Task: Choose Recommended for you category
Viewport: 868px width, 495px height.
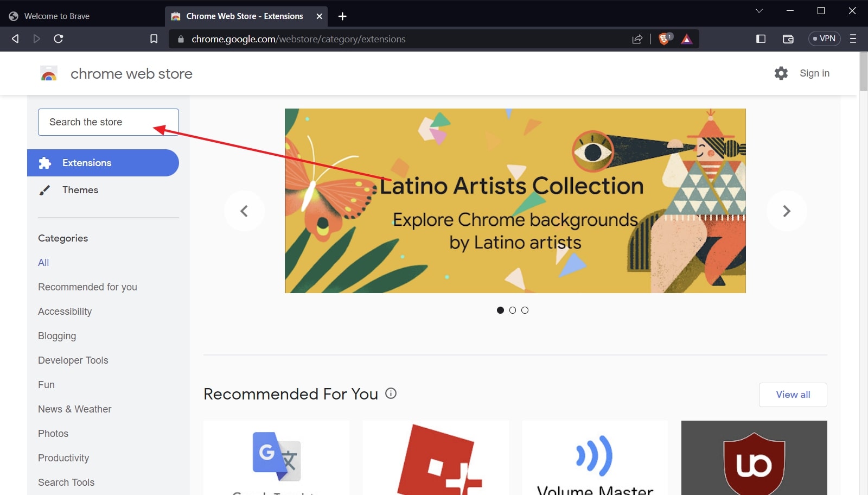Action: [x=87, y=287]
